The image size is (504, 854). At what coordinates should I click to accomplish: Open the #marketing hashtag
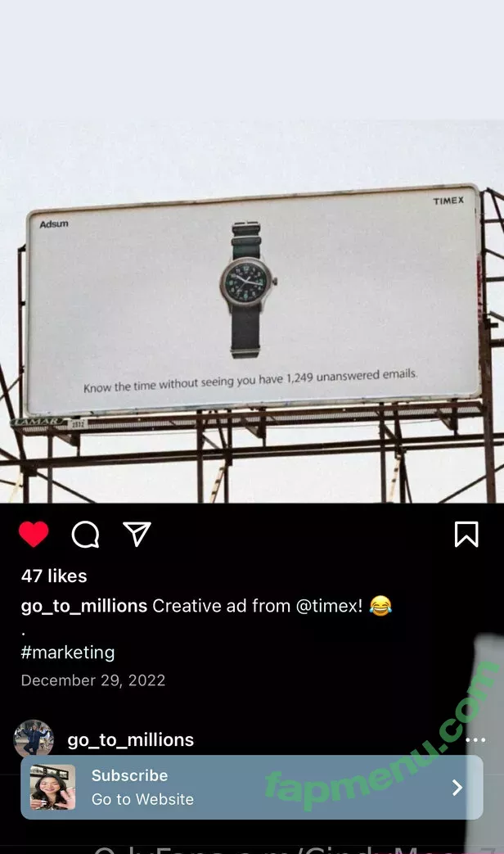coord(68,653)
